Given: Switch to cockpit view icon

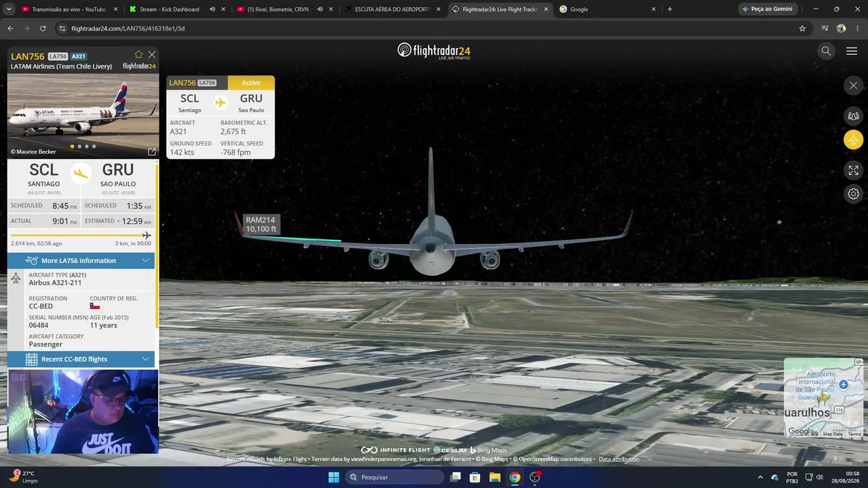Looking at the screenshot, I should 853,116.
